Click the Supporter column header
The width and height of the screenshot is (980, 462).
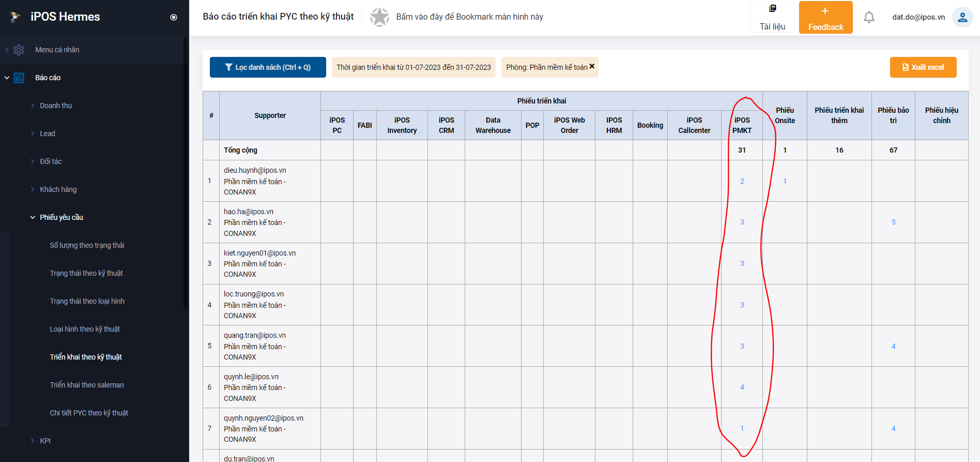pyautogui.click(x=270, y=115)
